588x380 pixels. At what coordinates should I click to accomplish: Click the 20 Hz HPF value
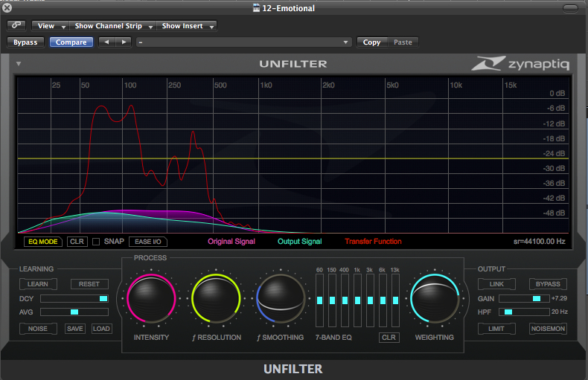[x=560, y=312]
